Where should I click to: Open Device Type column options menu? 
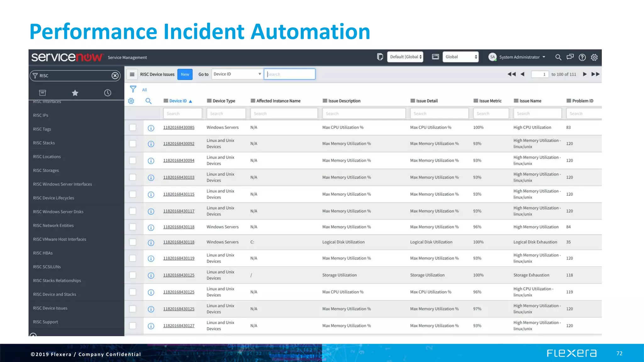(x=209, y=101)
